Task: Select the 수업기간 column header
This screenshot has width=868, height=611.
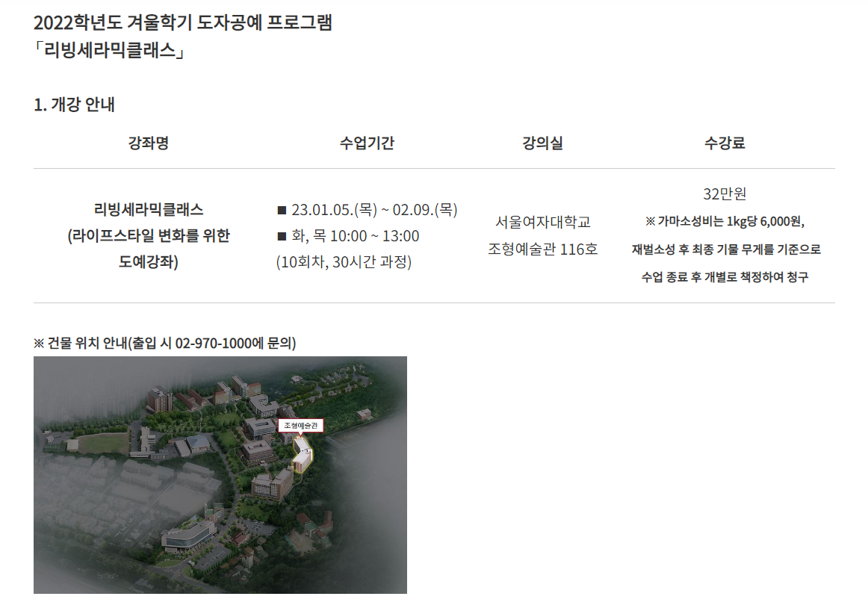Action: click(x=367, y=143)
